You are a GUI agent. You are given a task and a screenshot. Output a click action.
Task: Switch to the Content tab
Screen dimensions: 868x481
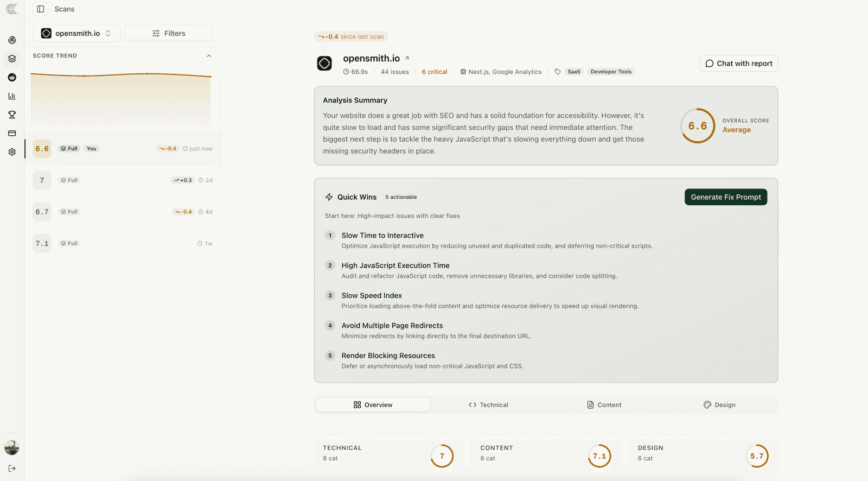click(604, 405)
